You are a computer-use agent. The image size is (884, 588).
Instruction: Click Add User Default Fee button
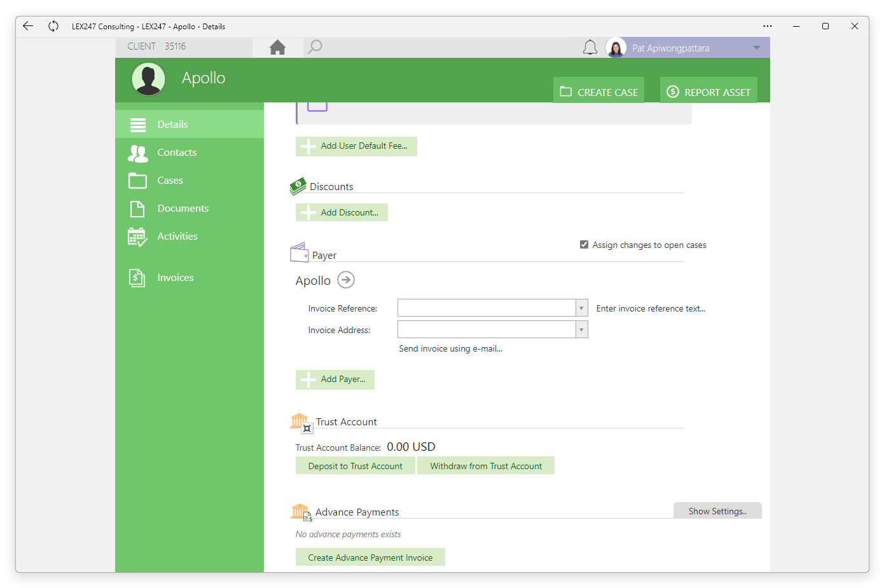click(356, 146)
